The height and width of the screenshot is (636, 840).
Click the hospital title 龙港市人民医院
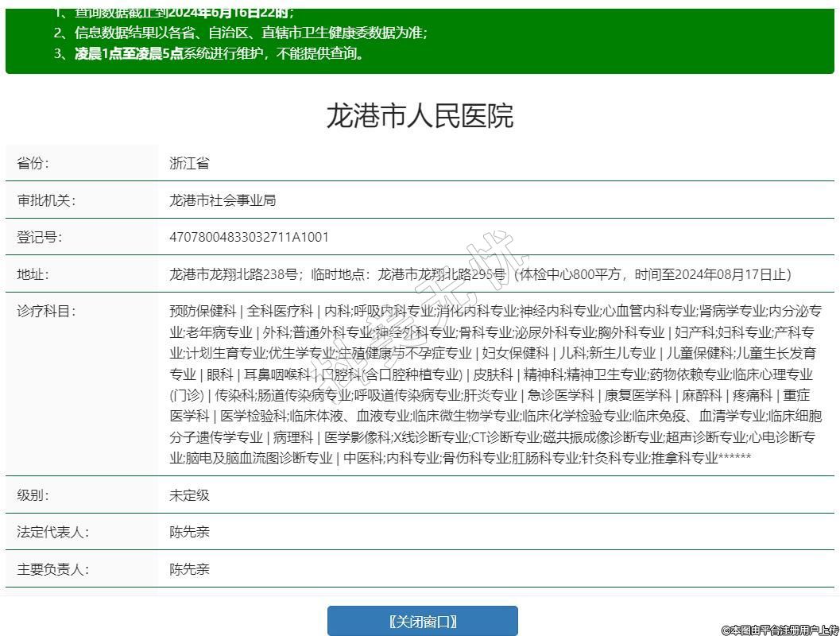pyautogui.click(x=420, y=116)
